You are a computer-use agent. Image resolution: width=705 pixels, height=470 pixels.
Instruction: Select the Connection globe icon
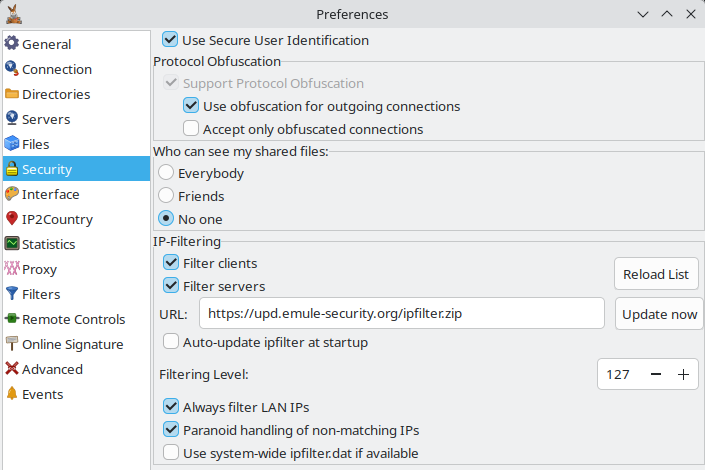(x=12, y=69)
